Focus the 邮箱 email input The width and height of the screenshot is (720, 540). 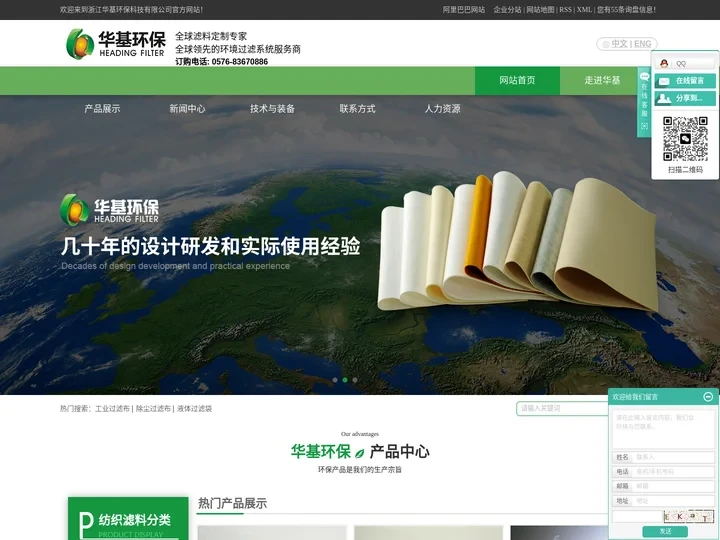[x=674, y=486]
